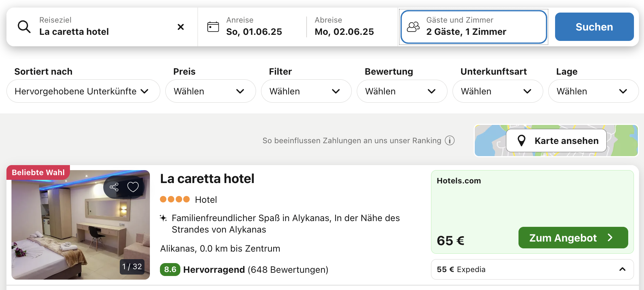
Task: Clear the La caretta hotel destination text
Action: pos(181,27)
